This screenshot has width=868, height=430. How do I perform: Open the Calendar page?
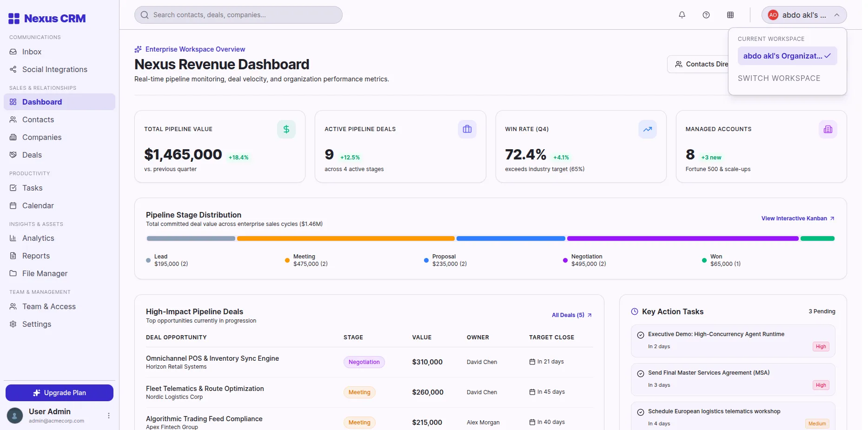tap(60, 205)
